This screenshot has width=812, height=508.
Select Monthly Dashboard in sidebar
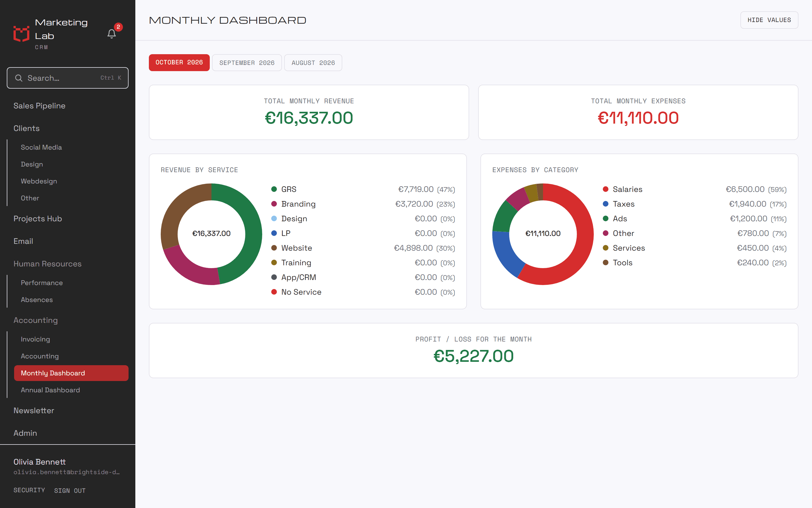(71, 373)
